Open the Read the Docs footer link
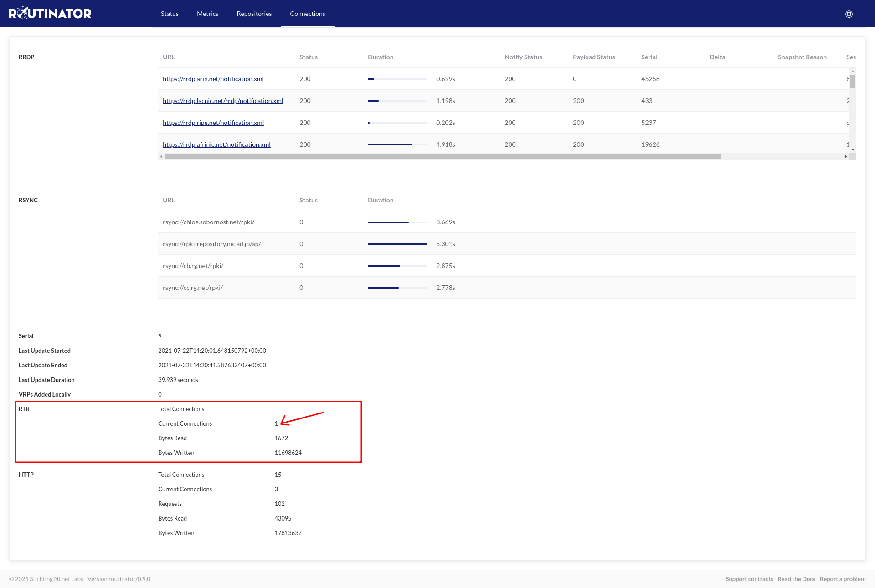Viewport: 875px width, 588px height. pos(796,579)
